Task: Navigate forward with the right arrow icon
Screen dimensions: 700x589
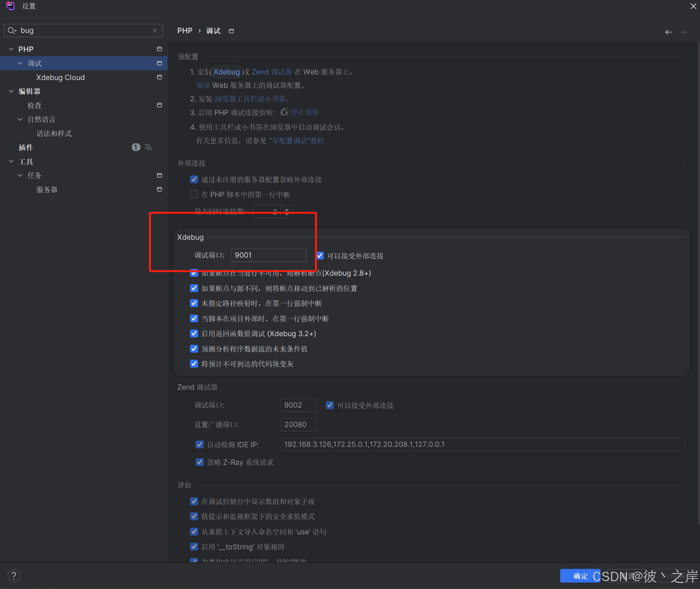Action: (683, 32)
